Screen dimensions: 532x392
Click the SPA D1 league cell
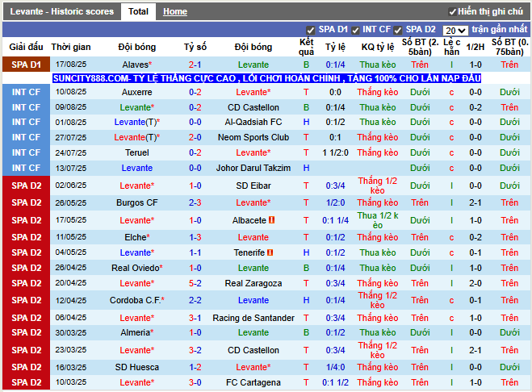26,65
